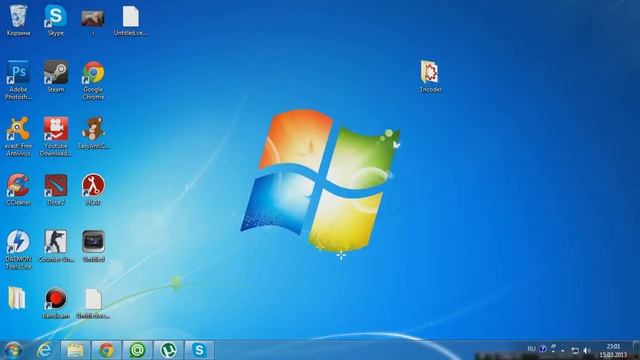Viewport: 640px width, 360px height.
Task: Select the Untitled blank file beside Bandicam
Action: coord(93,303)
